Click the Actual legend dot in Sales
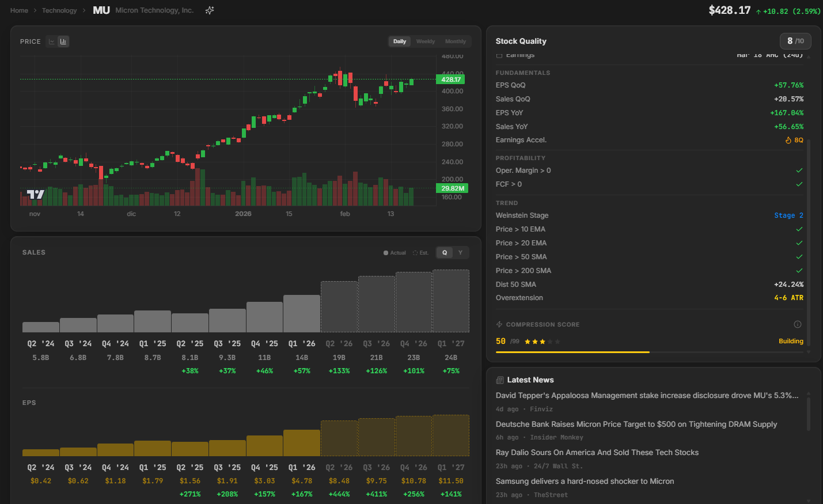This screenshot has height=504, width=823. click(386, 253)
